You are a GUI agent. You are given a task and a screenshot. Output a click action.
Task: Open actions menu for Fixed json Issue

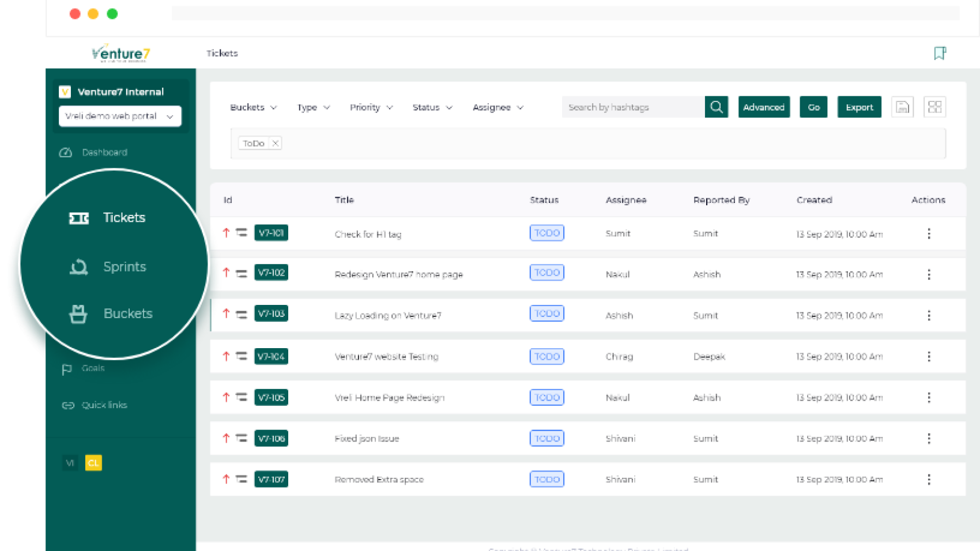pyautogui.click(x=929, y=438)
